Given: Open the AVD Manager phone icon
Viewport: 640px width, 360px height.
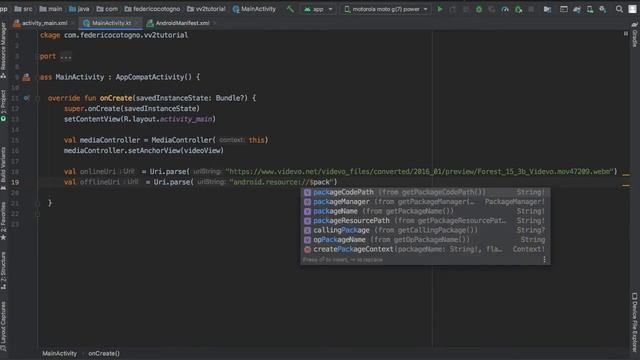Looking at the screenshot, I should [x=590, y=9].
